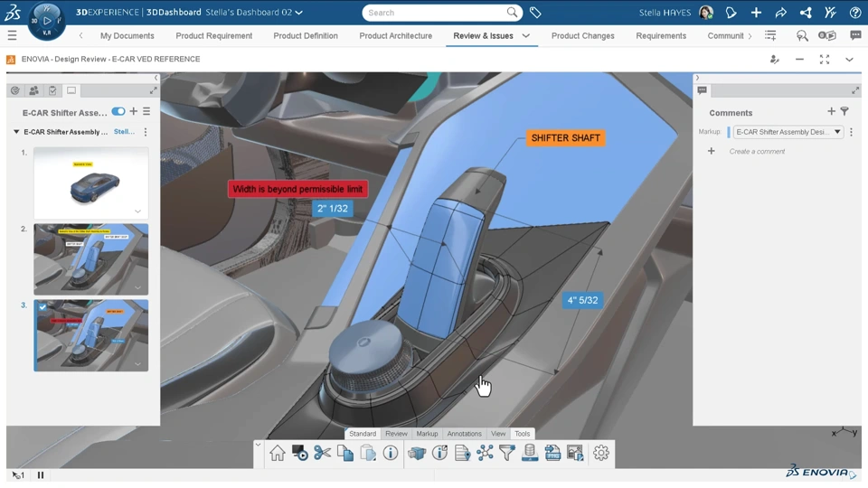Image resolution: width=868 pixels, height=488 pixels.
Task: Open the external information icon
Action: point(439,453)
